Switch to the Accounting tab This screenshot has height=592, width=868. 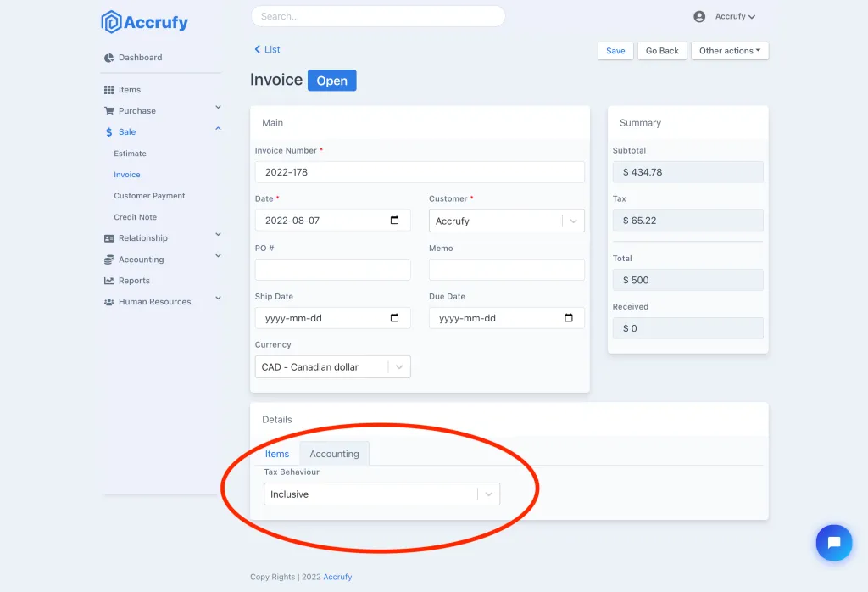coord(334,454)
